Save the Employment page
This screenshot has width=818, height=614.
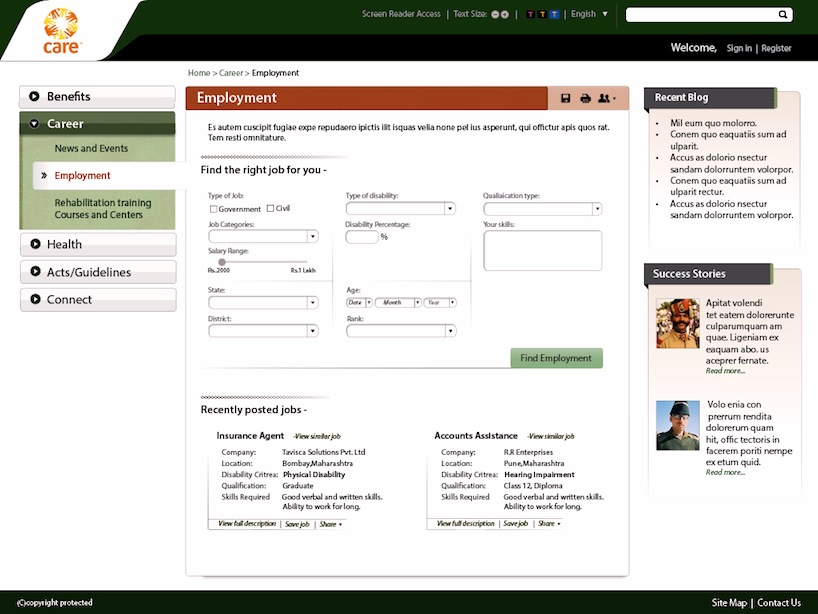tap(566, 97)
